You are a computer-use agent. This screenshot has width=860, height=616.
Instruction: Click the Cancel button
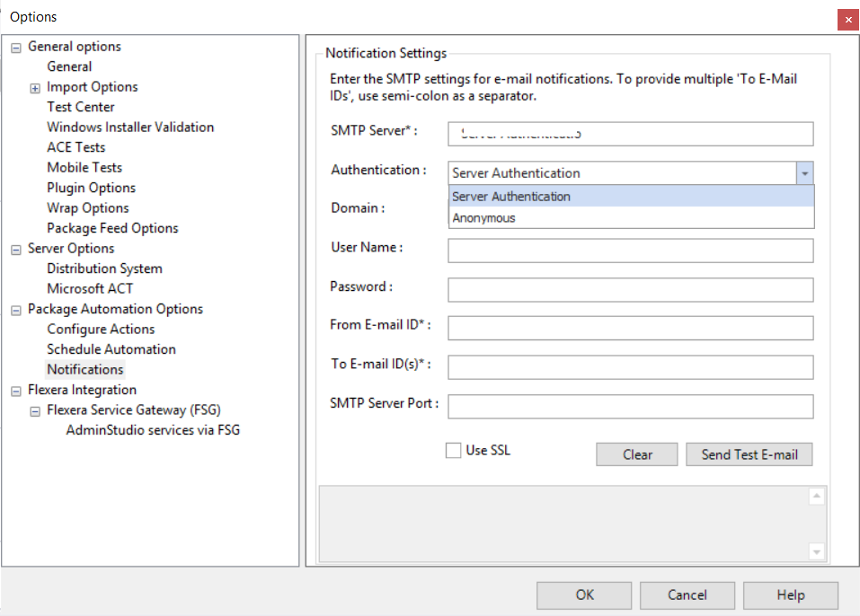687,594
